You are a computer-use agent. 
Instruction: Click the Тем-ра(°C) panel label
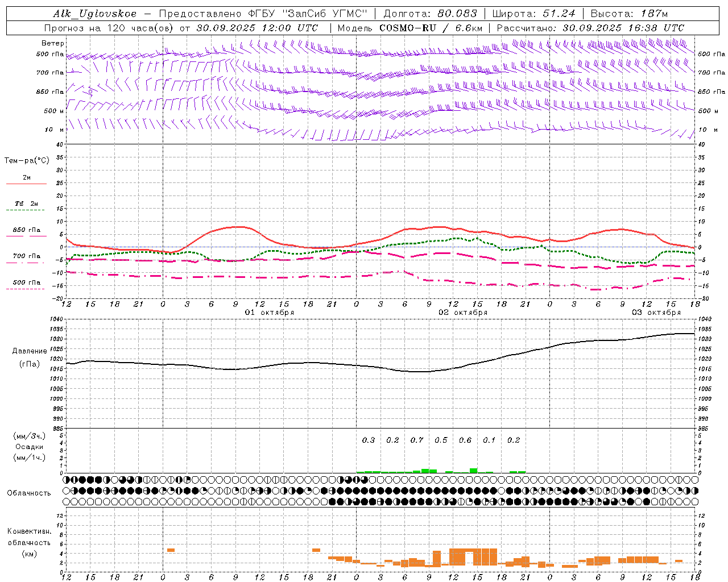tap(27, 161)
